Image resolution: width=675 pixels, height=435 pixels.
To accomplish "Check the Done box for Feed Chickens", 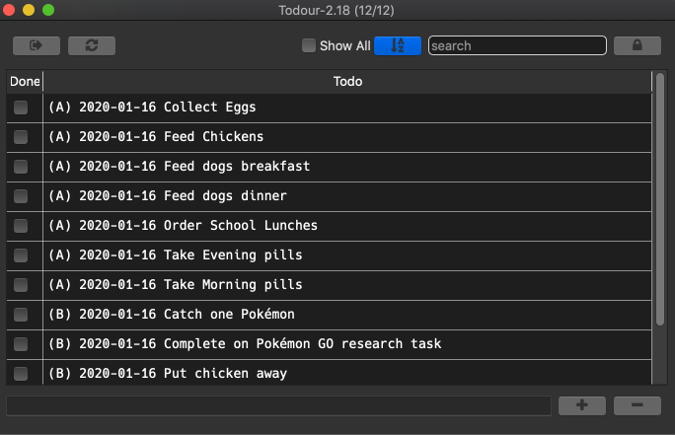I will pyautogui.click(x=21, y=137).
